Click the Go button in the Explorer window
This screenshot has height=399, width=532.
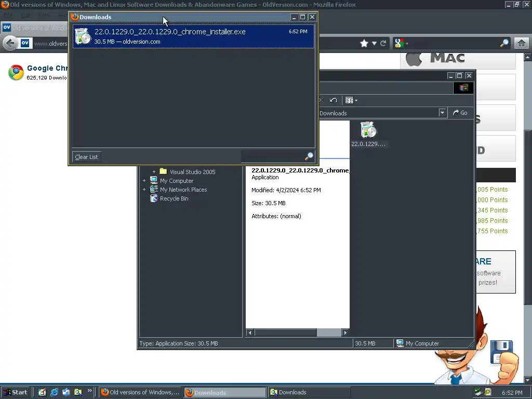coord(460,113)
